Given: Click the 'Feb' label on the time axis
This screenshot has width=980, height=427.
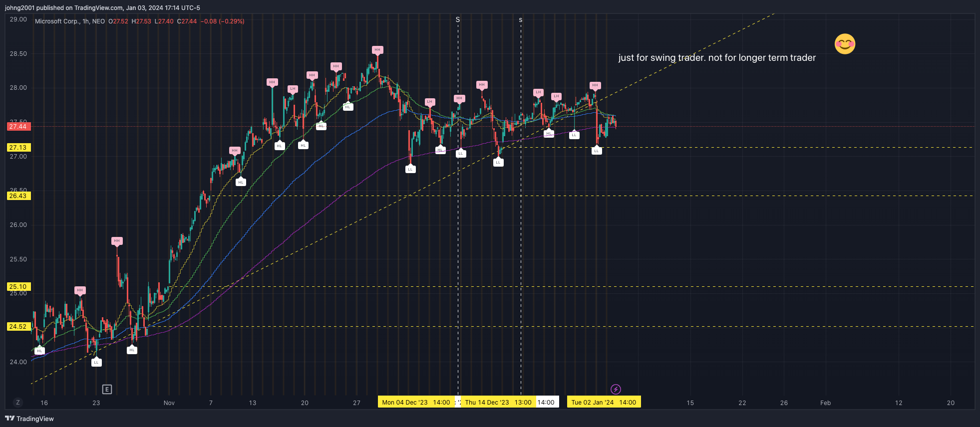Looking at the screenshot, I should [x=826, y=403].
